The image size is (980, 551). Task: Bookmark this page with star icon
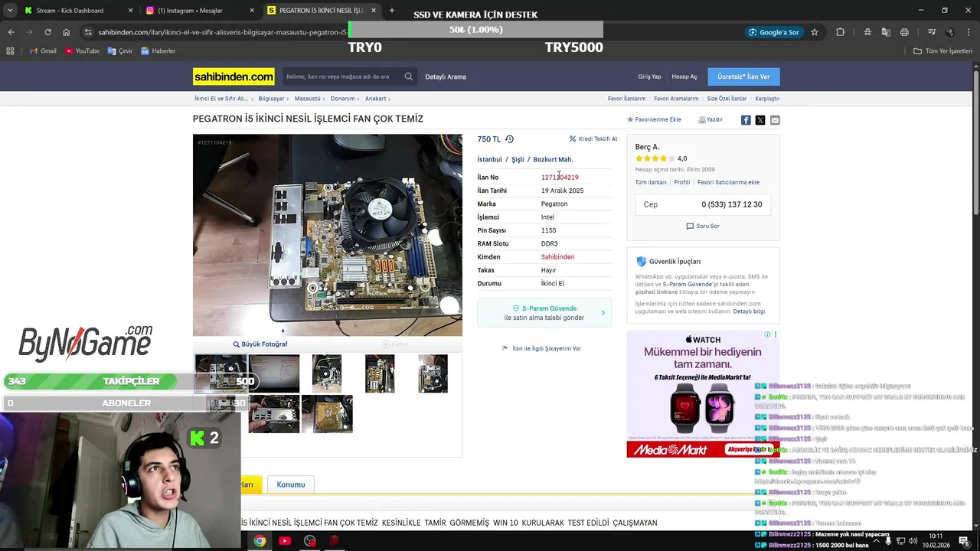pos(815,32)
